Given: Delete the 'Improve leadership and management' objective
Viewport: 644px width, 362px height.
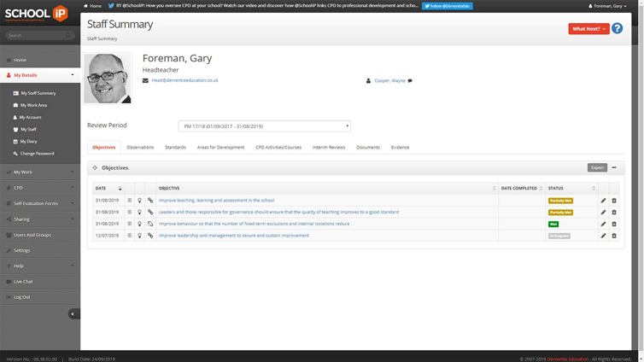Looking at the screenshot, I should click(614, 236).
